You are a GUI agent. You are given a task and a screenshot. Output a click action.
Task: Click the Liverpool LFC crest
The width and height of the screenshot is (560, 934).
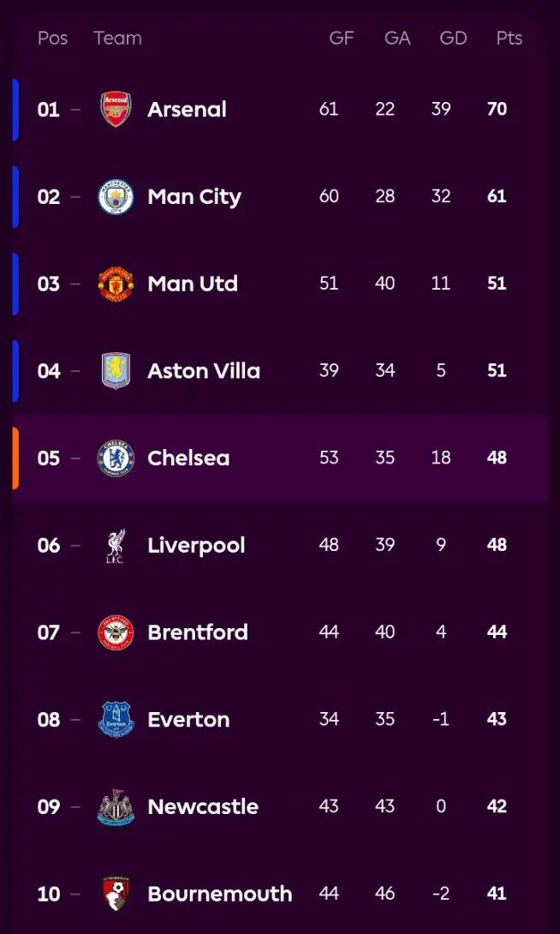(116, 546)
